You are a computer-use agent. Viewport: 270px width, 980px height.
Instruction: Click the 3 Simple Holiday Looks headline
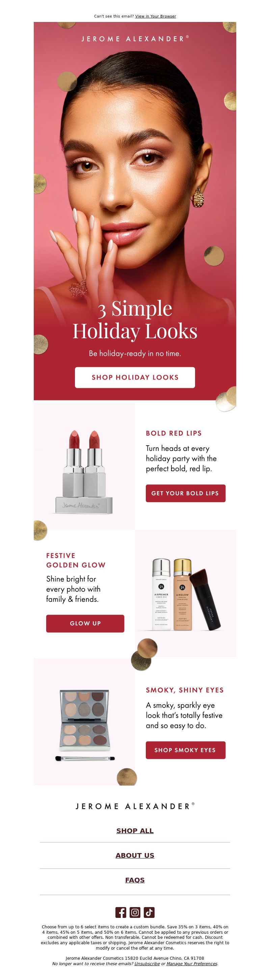tap(135, 320)
